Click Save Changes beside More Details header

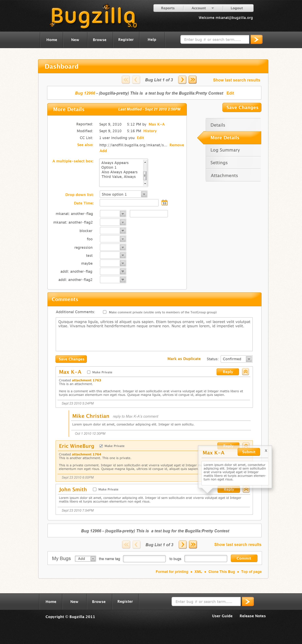tap(242, 107)
